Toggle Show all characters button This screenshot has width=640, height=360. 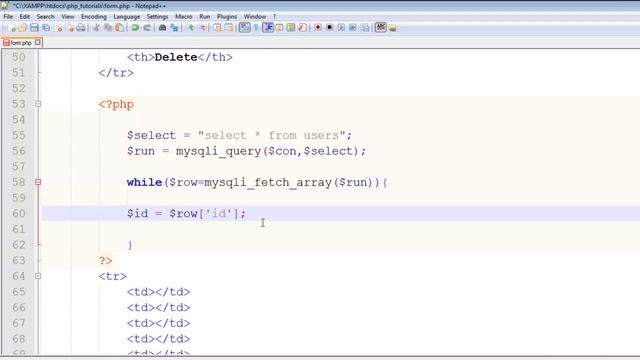click(256, 28)
